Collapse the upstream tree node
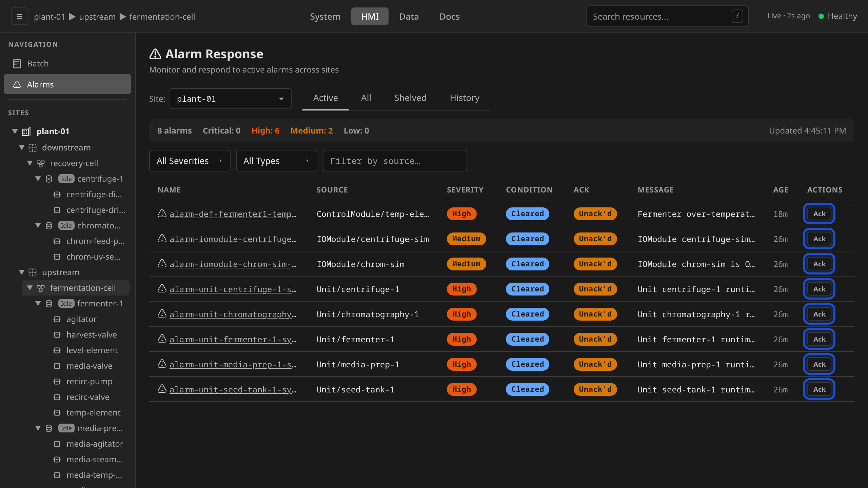 coord(22,272)
